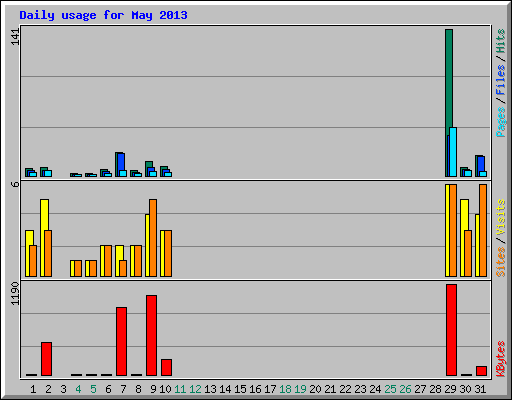Select the red KBytes bar for day 9
Screen dimensions: 512x400
[x=151, y=335]
